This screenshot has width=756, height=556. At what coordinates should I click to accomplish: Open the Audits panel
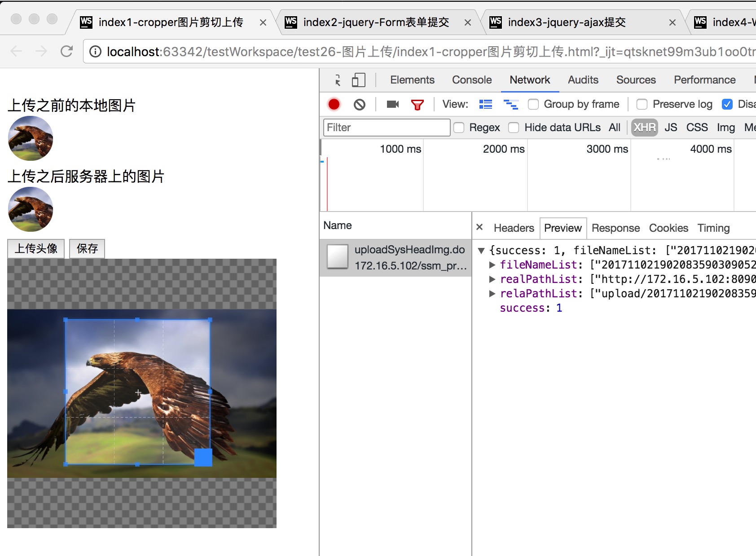583,80
